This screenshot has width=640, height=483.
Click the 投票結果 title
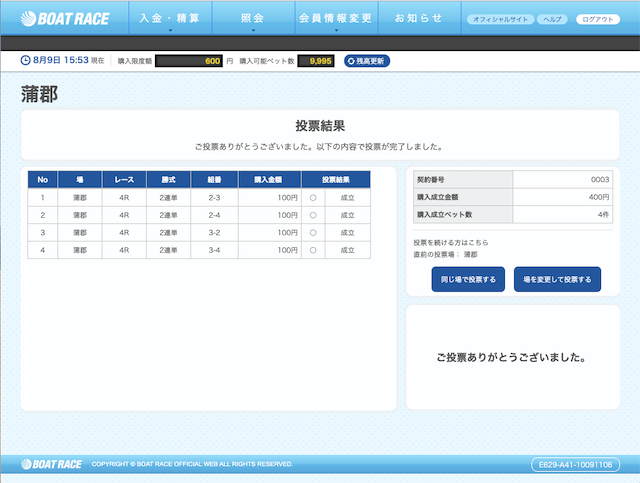(320, 125)
